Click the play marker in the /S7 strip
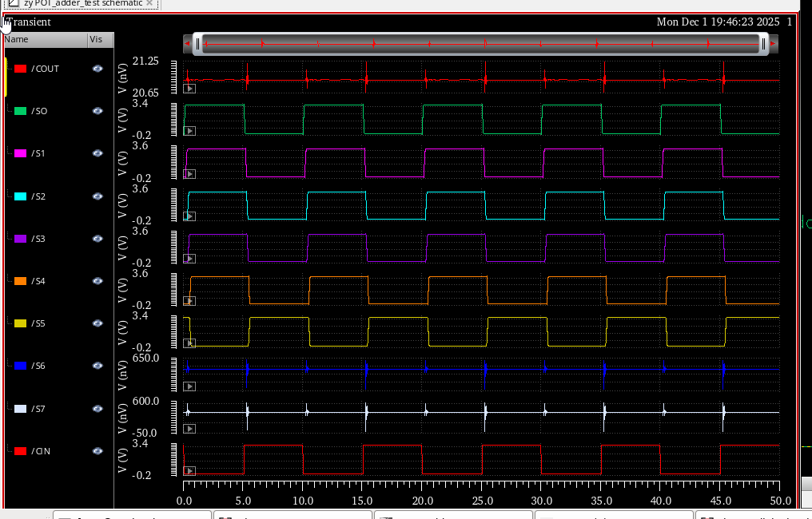812x519 pixels. click(x=189, y=428)
